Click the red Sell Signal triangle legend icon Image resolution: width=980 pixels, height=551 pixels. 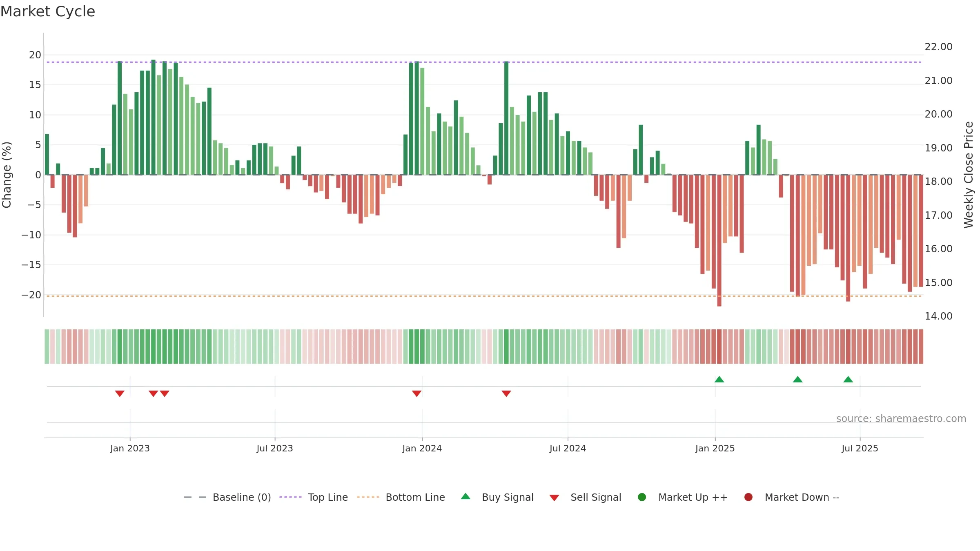coord(554,498)
